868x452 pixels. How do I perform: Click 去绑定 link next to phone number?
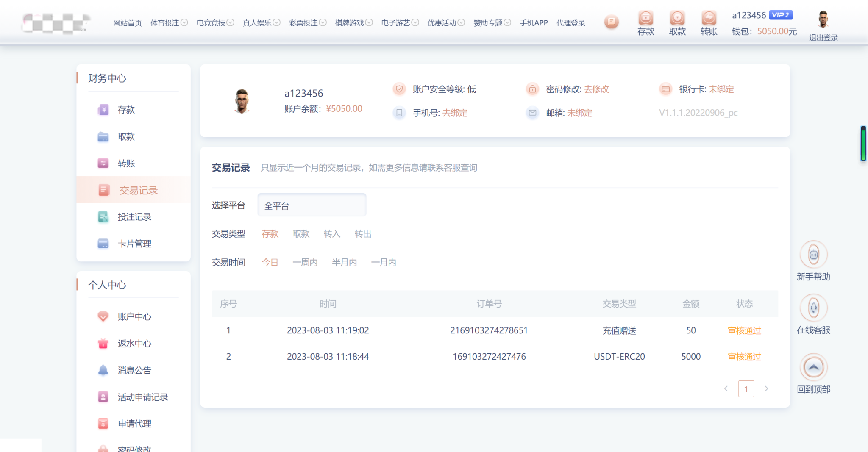(x=455, y=113)
